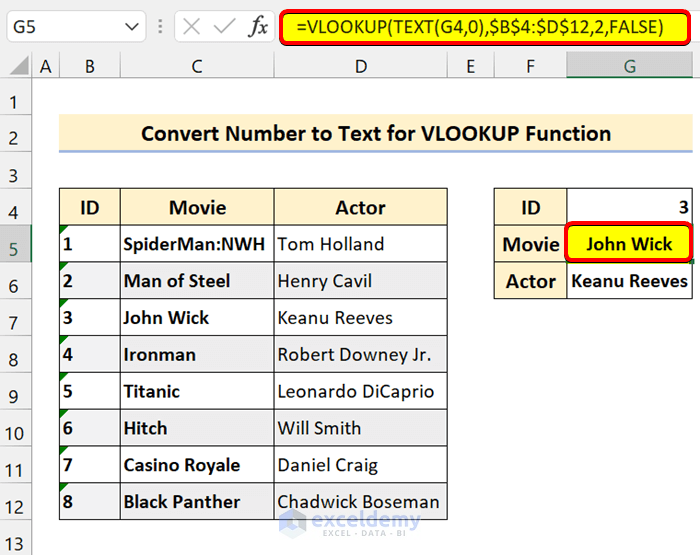Select the Robert Downey Jr. cell
Image resolution: width=700 pixels, height=555 pixels.
click(360, 354)
